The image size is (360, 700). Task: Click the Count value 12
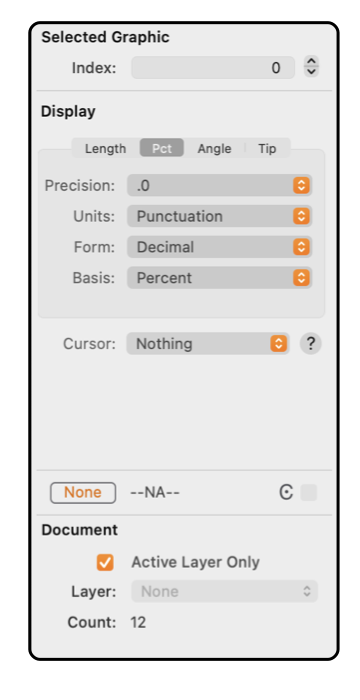pyautogui.click(x=138, y=622)
